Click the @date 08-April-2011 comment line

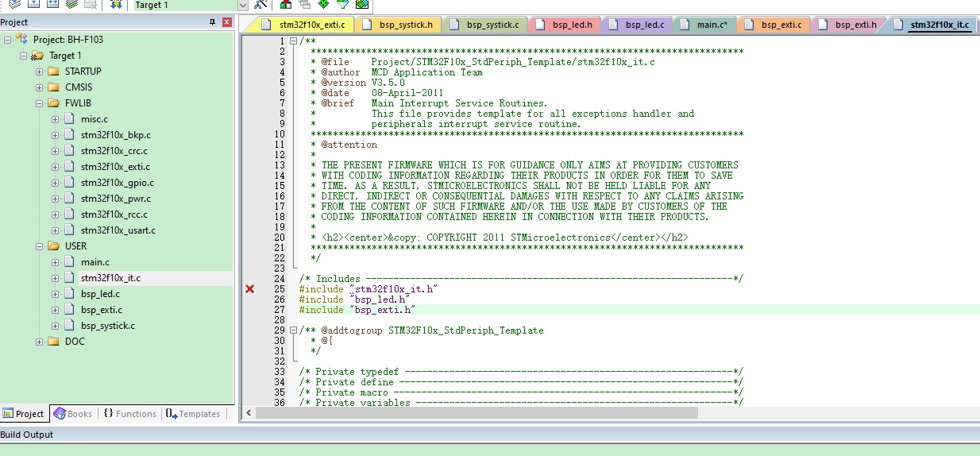[x=377, y=93]
